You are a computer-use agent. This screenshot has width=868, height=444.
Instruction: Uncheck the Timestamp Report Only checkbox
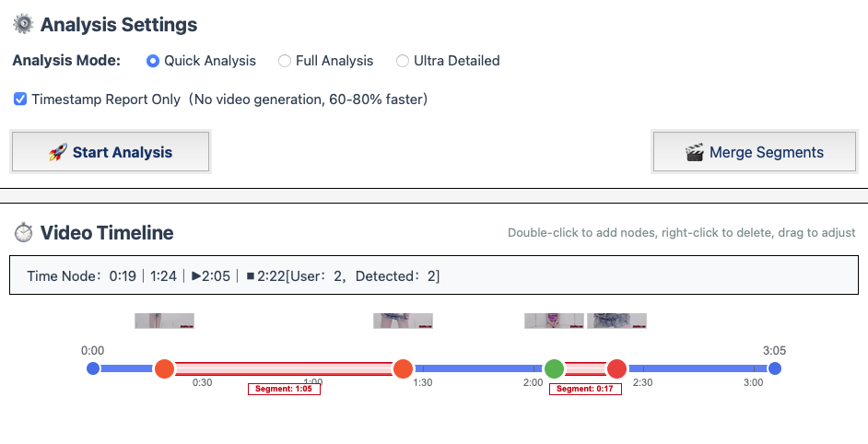[20, 99]
